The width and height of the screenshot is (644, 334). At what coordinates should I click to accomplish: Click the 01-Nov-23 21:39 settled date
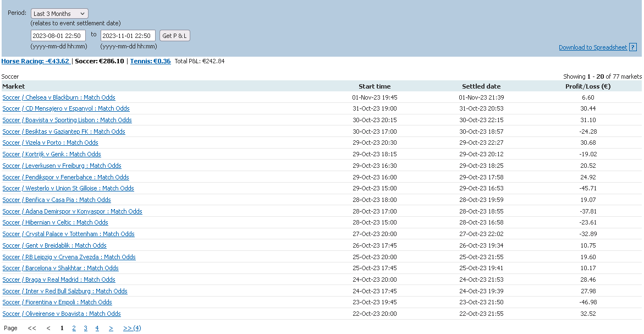(x=481, y=97)
